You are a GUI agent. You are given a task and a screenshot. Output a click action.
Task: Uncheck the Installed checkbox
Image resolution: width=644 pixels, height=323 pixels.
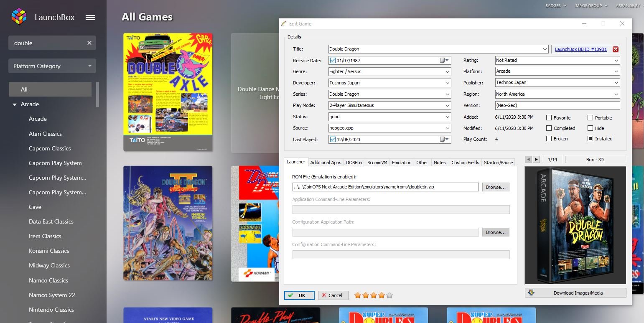coord(591,139)
